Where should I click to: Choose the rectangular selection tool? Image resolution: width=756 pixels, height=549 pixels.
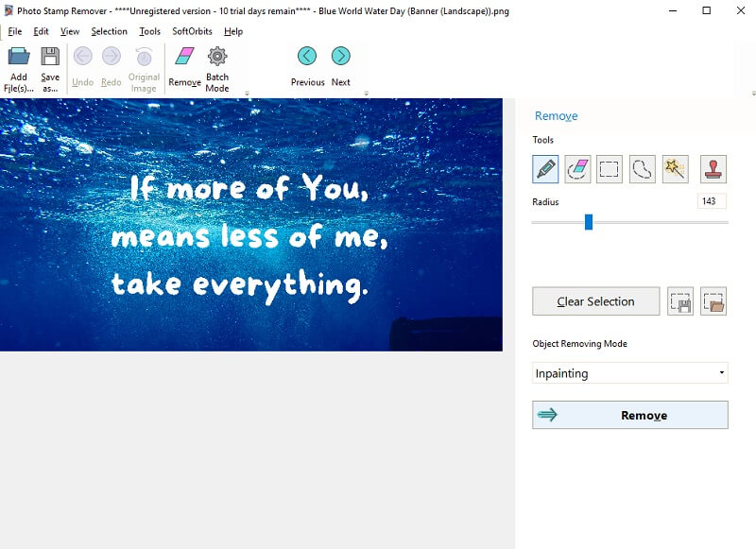click(610, 169)
